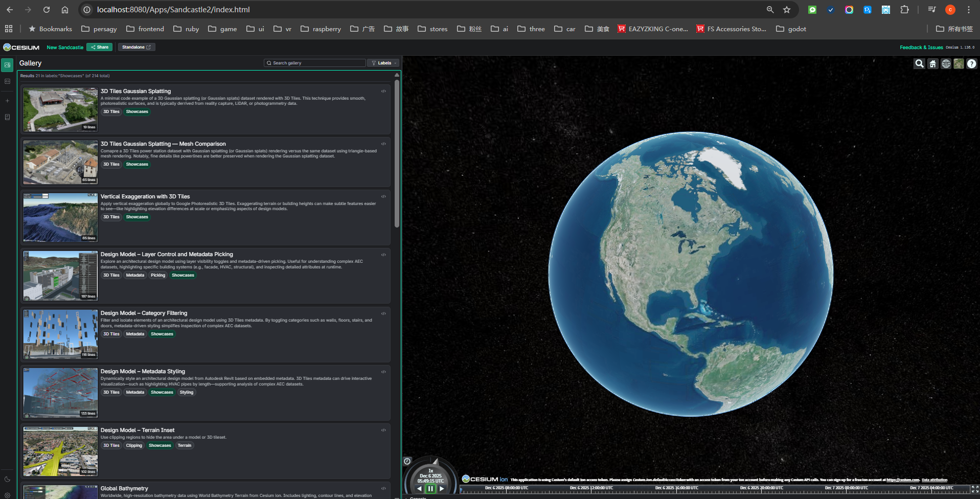
Task: Open the FS Accessories Sto... bookmark
Action: [x=731, y=29]
